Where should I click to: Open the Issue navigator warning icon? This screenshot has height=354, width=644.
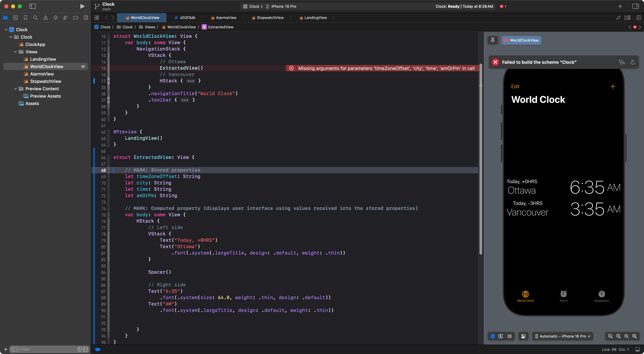click(x=45, y=17)
